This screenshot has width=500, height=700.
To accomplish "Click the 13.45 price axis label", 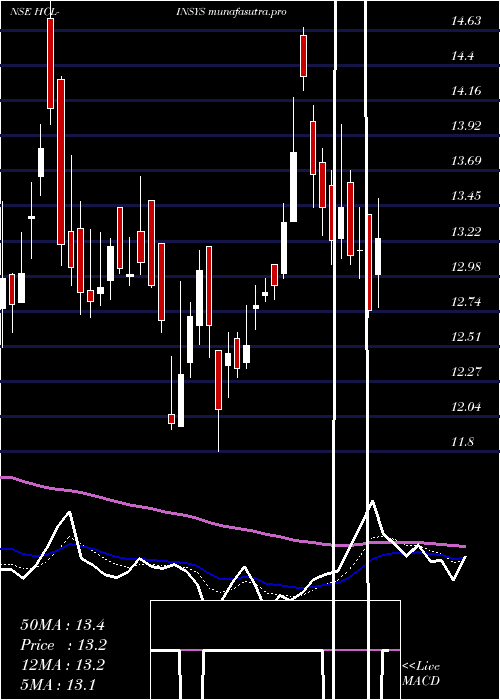I will 466,196.
